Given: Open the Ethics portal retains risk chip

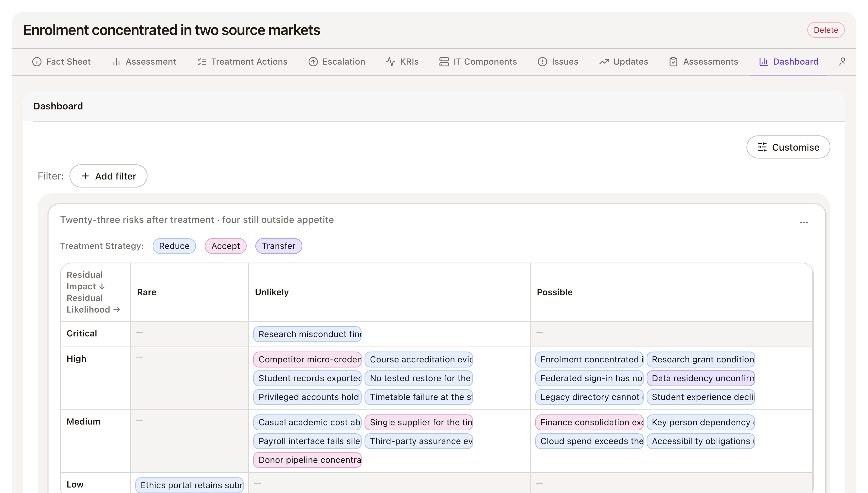Looking at the screenshot, I should pyautogui.click(x=190, y=485).
